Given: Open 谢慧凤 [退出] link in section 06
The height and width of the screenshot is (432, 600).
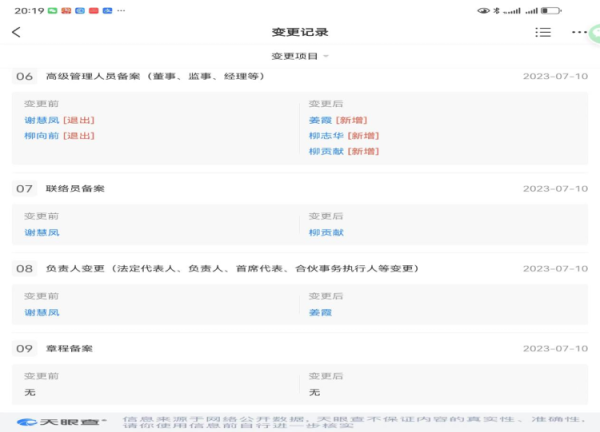Looking at the screenshot, I should coord(59,120).
